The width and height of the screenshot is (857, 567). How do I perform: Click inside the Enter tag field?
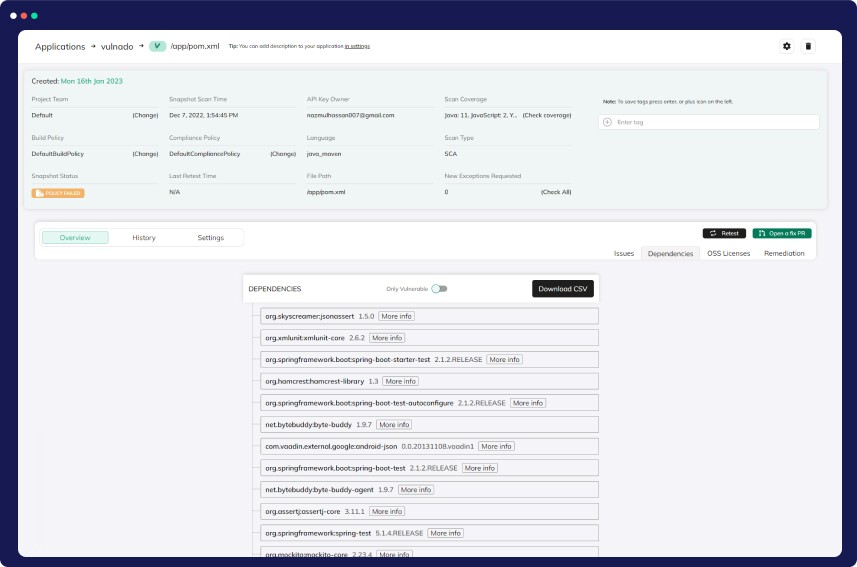(710, 122)
